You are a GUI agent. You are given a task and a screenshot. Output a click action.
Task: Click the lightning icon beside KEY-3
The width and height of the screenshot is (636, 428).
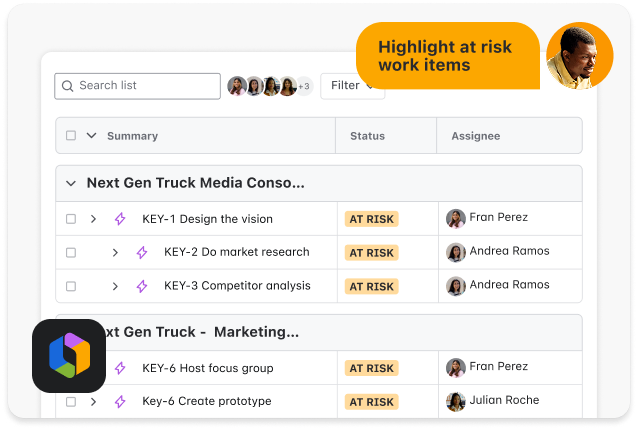pyautogui.click(x=142, y=286)
